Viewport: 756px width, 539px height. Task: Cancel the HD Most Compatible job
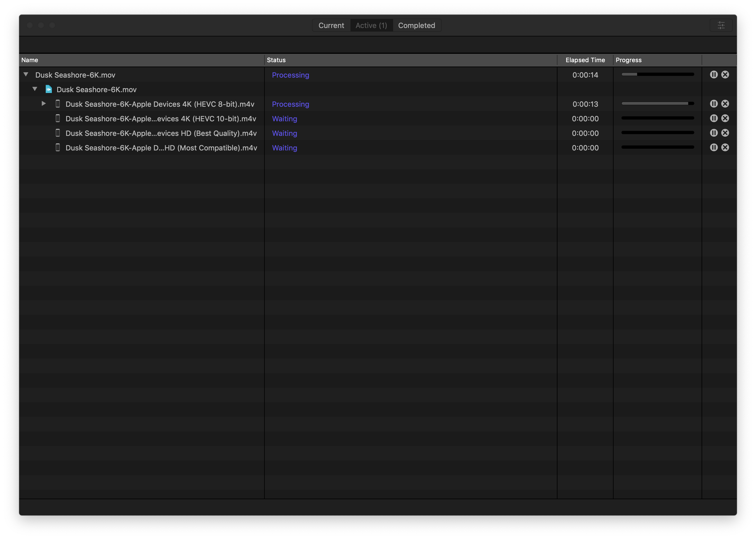point(725,148)
